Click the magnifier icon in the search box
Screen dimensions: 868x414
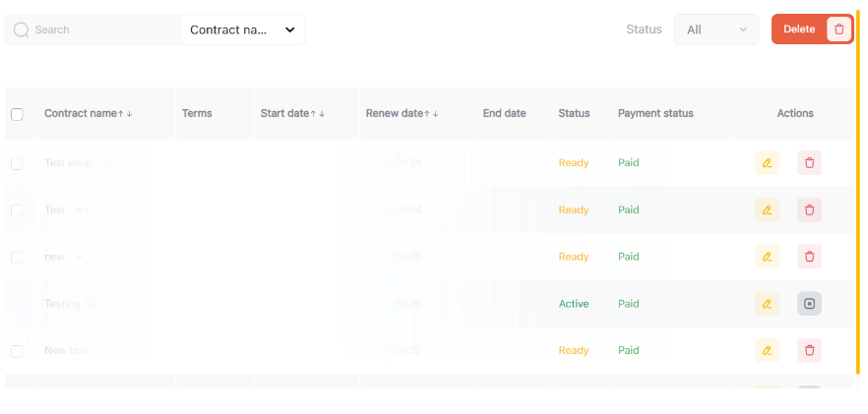pos(21,30)
